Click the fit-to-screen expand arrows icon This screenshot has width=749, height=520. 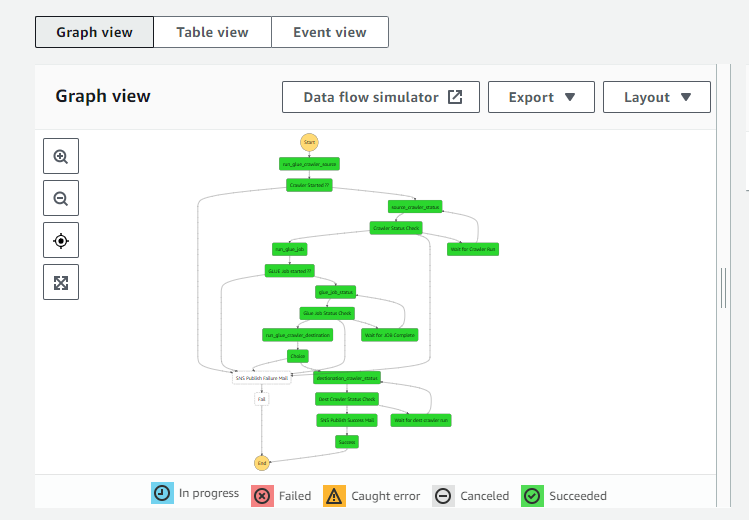[61, 283]
